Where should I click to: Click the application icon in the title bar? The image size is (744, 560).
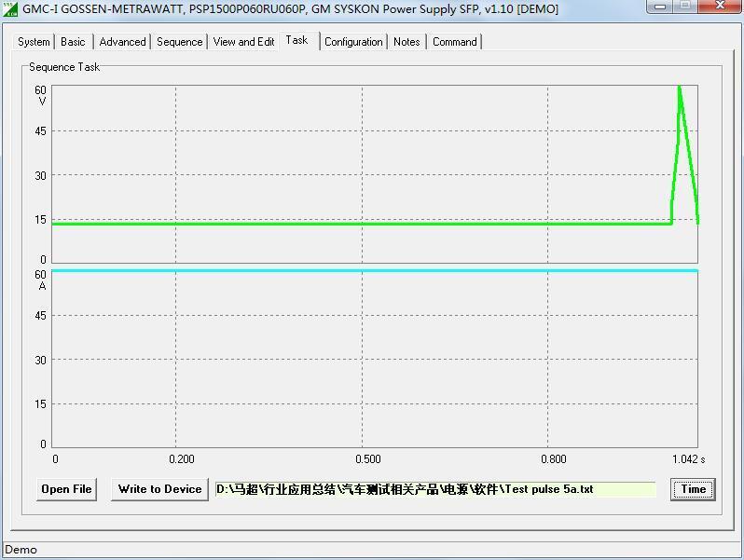click(x=10, y=9)
